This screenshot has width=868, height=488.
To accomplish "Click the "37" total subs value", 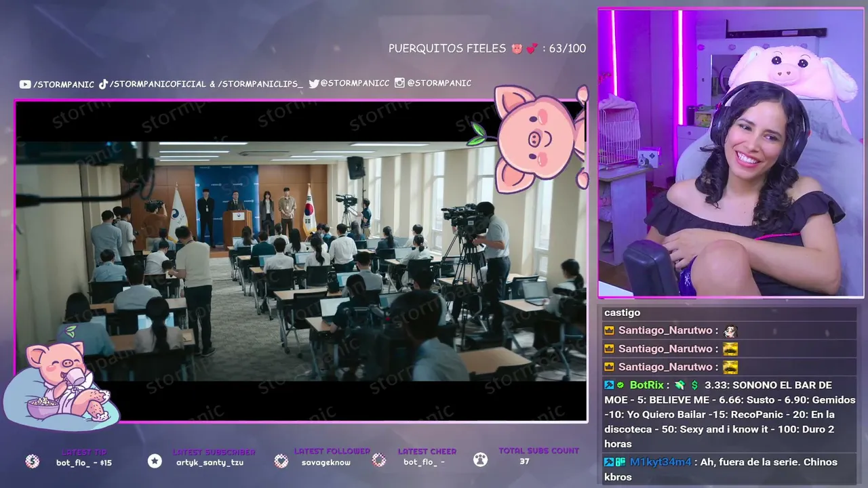I will click(524, 462).
